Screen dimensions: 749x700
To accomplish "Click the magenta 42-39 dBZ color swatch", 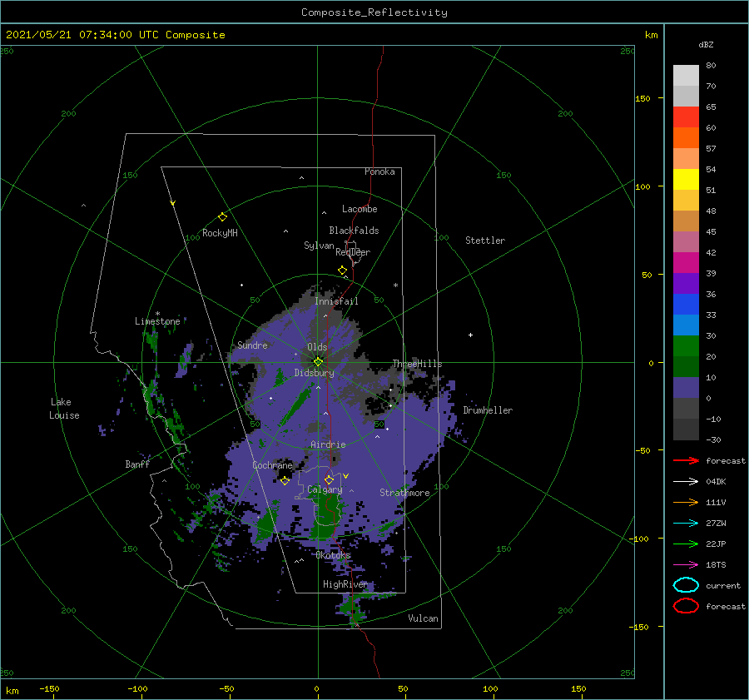I will (x=686, y=263).
